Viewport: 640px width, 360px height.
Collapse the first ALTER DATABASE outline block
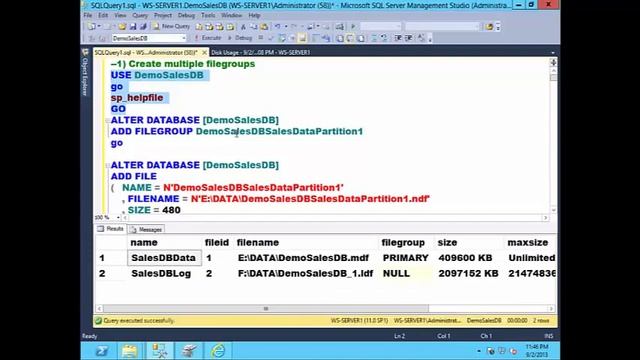click(107, 120)
